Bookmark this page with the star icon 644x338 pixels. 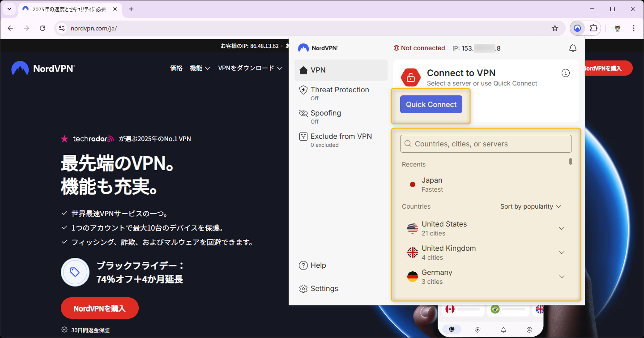(x=555, y=28)
